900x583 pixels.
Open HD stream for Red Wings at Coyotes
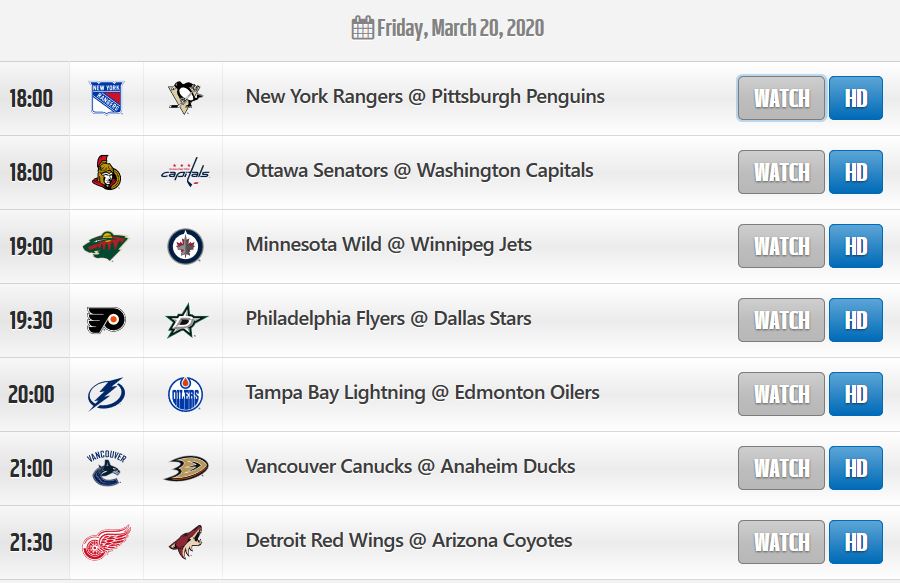[856, 542]
